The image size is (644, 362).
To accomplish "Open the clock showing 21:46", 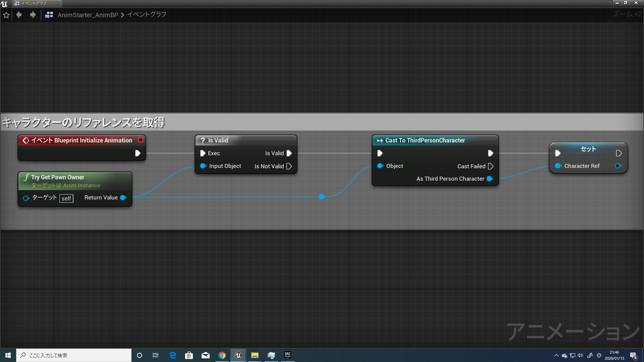I will click(x=614, y=355).
